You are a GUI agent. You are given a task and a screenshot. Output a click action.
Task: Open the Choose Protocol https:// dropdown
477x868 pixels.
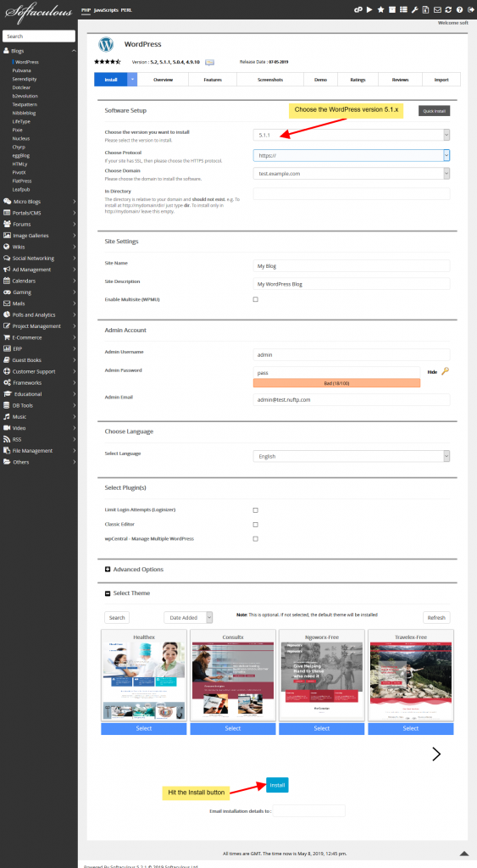pyautogui.click(x=352, y=156)
